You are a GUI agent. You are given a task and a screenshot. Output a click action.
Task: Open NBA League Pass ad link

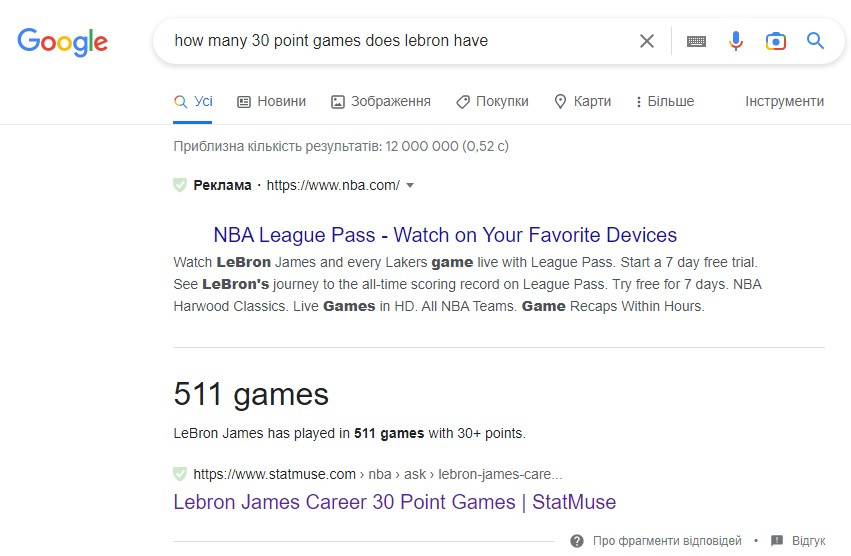point(445,235)
